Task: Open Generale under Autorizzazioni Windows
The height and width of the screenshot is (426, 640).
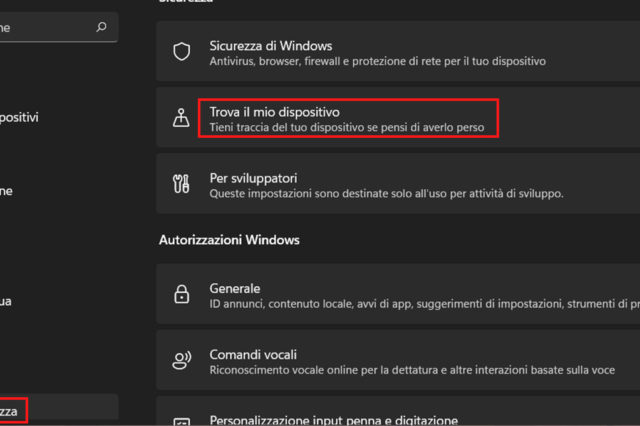Action: 235,288
